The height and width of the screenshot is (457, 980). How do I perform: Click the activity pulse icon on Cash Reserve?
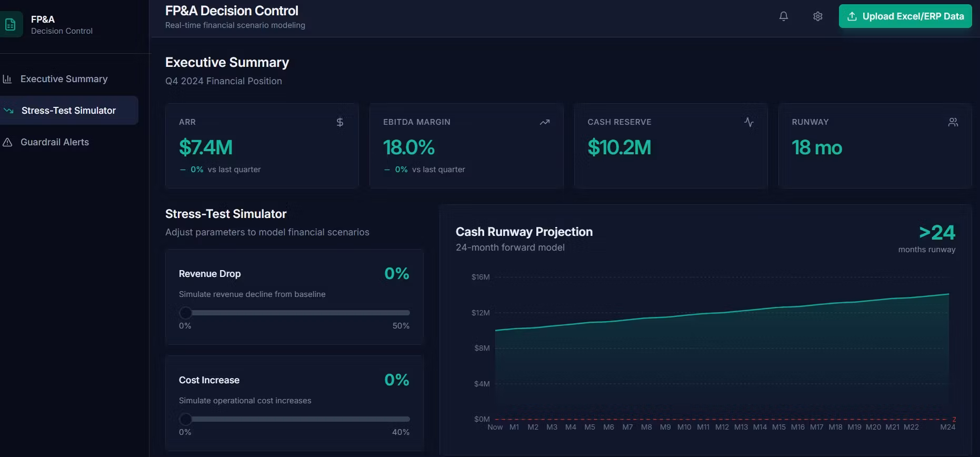point(748,122)
